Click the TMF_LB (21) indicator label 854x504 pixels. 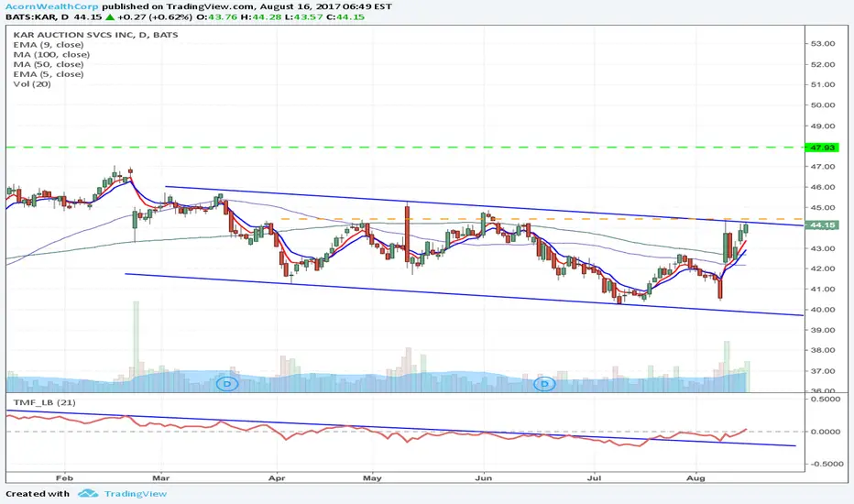coord(45,402)
